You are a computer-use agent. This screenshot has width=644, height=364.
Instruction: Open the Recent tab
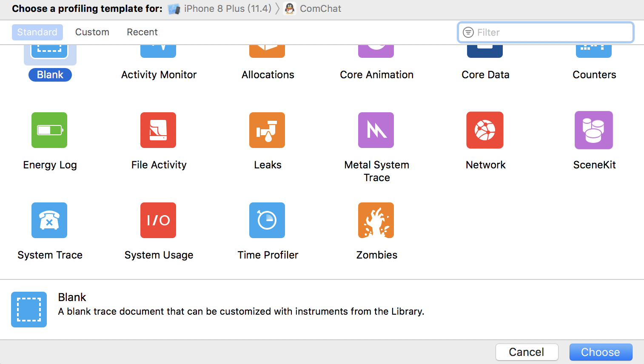coord(142,32)
